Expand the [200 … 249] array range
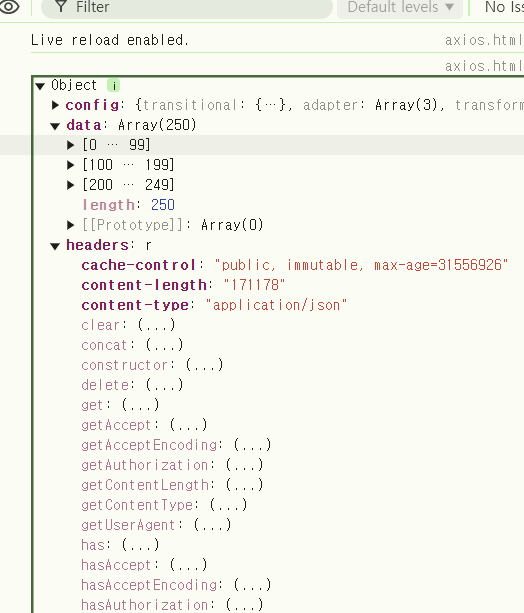Viewport: 524px width, 613px height. [70, 185]
